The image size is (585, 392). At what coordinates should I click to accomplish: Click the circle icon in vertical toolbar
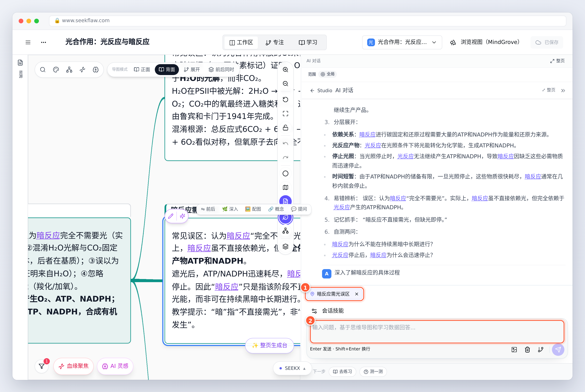[x=285, y=173]
